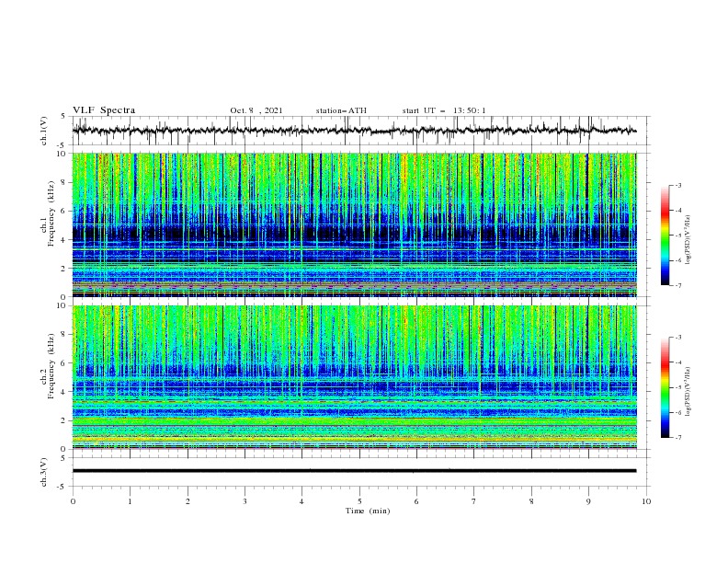
Task: Select the ch.2 "Frequency (kHz)" axis label
Action: click(x=51, y=365)
